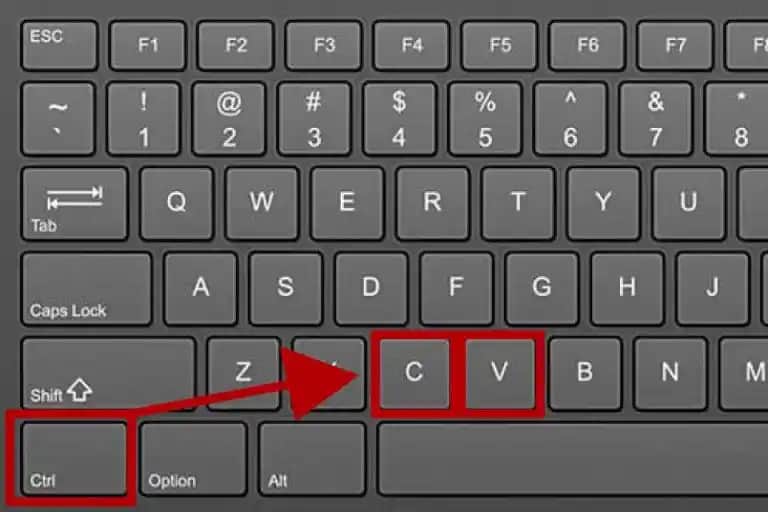Click the highlighted V key
This screenshot has height=512, width=768.
coord(500,373)
